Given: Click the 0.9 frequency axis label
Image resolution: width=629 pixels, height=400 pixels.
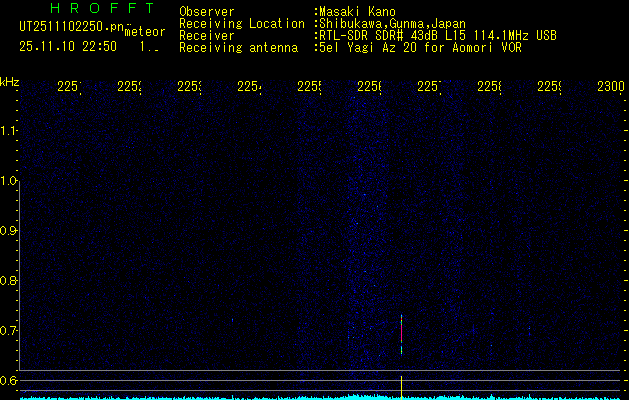Looking at the screenshot, I should [x=8, y=231].
